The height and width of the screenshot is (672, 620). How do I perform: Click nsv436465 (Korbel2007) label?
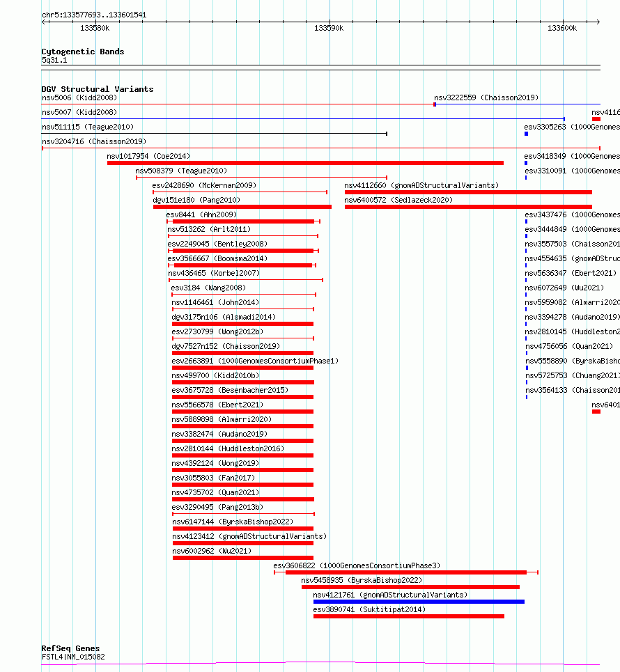[214, 273]
